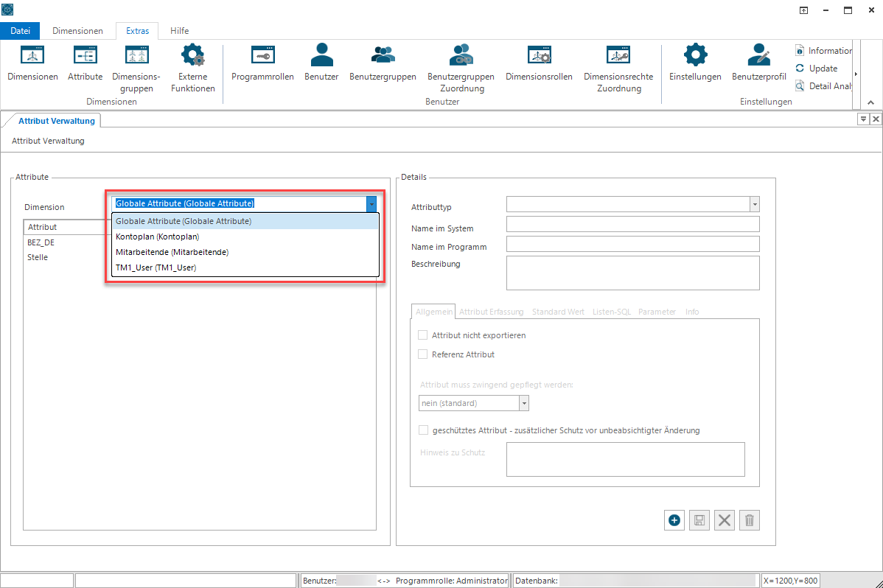Click the Name im System field
The width and height of the screenshot is (883, 588).
click(633, 224)
